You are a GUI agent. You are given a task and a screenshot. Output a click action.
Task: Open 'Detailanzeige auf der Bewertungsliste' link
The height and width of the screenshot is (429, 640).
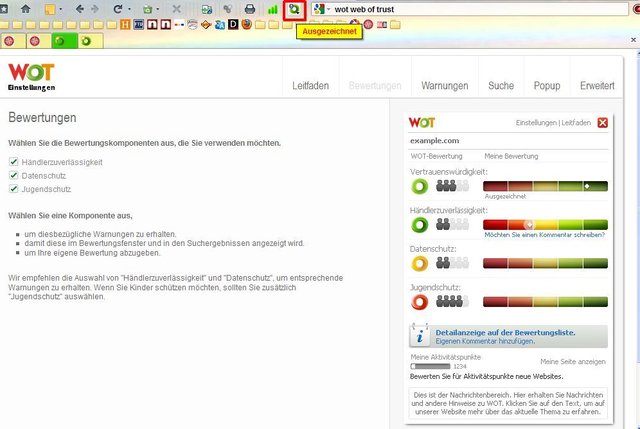(505, 332)
